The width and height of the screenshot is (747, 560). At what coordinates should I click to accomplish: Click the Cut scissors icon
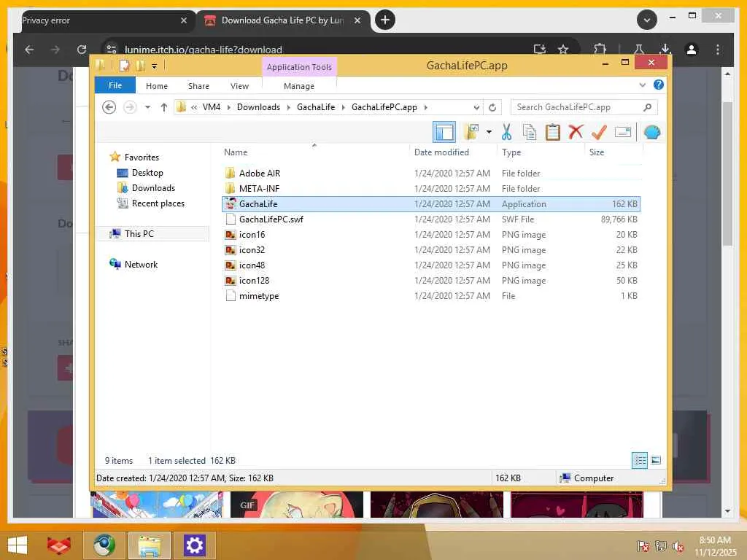tap(506, 132)
